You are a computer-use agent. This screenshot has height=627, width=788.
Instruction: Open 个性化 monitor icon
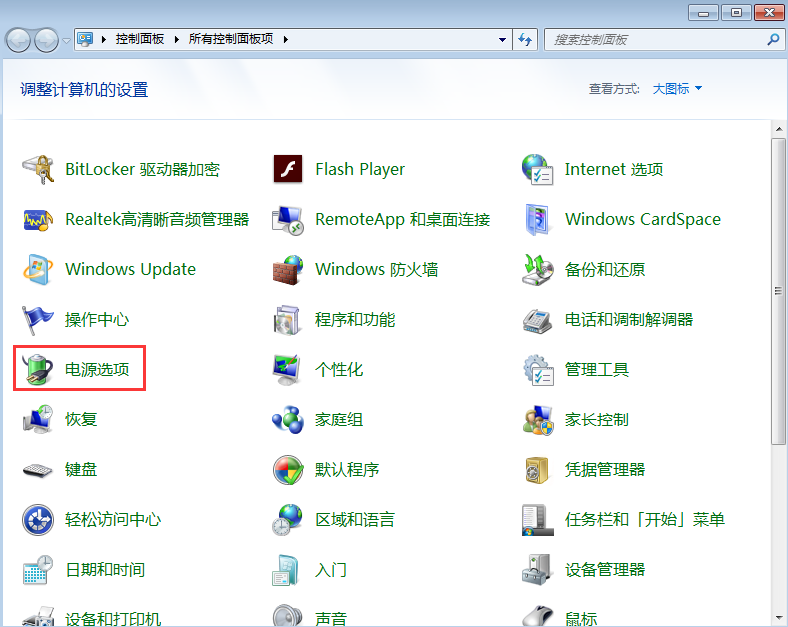tap(287, 369)
